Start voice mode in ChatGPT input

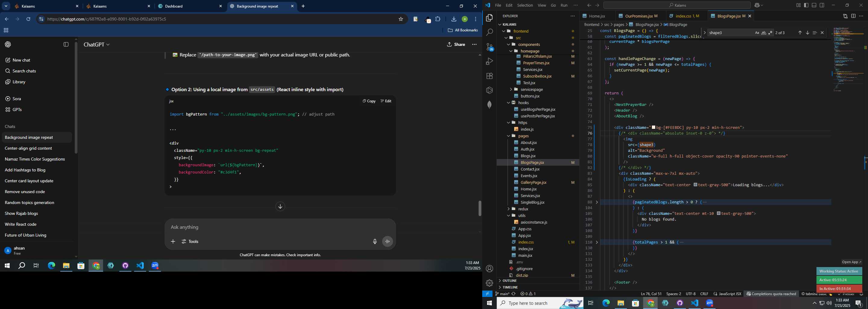[x=388, y=241]
